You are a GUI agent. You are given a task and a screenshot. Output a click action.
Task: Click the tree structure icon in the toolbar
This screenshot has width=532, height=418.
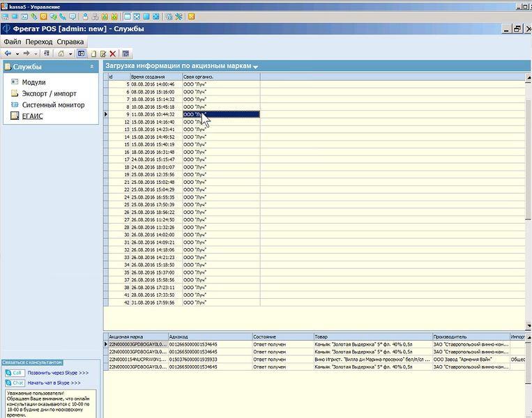click(47, 53)
